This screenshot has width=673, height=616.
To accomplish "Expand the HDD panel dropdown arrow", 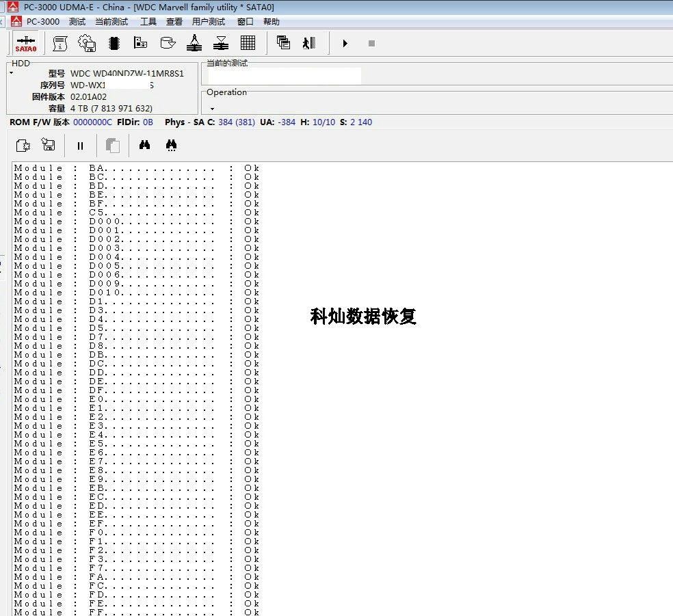I will coord(12,73).
